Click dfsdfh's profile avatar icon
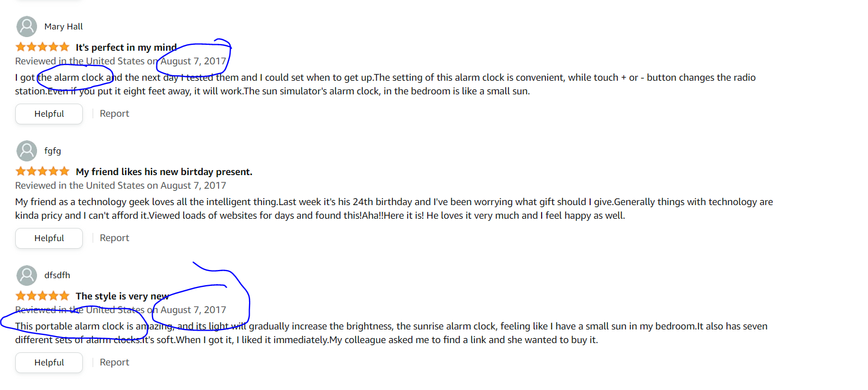The image size is (868, 390). coord(27,275)
